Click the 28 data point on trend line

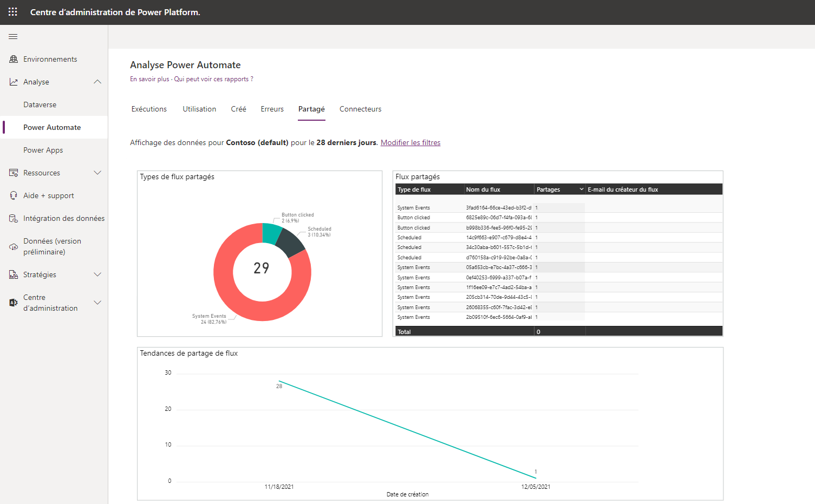click(279, 382)
